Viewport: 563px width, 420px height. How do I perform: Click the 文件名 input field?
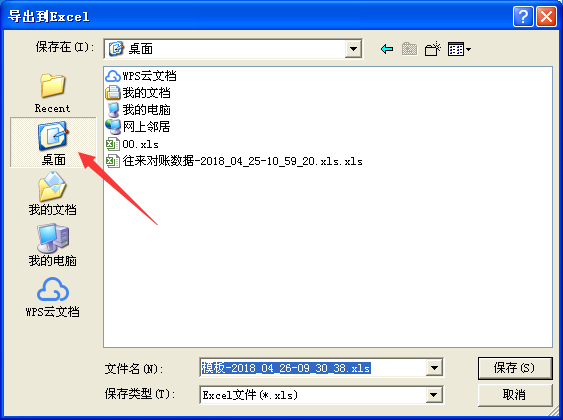(313, 368)
